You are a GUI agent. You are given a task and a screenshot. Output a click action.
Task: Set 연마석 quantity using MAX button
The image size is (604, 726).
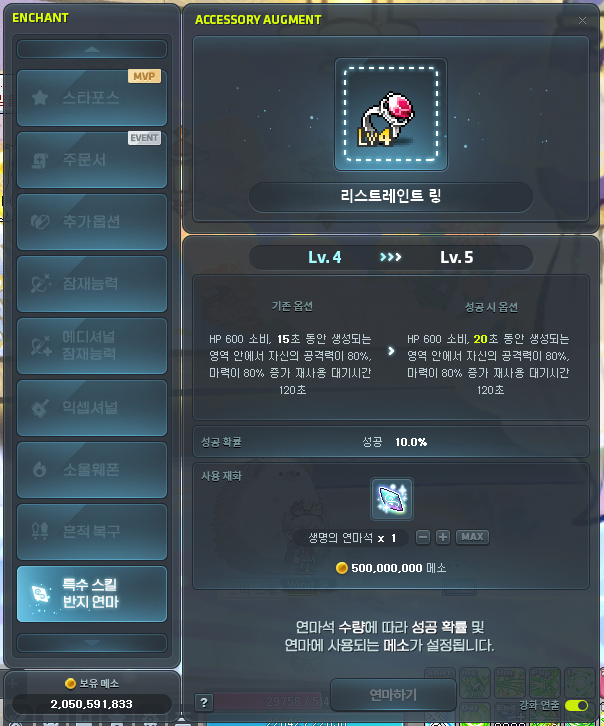(472, 537)
